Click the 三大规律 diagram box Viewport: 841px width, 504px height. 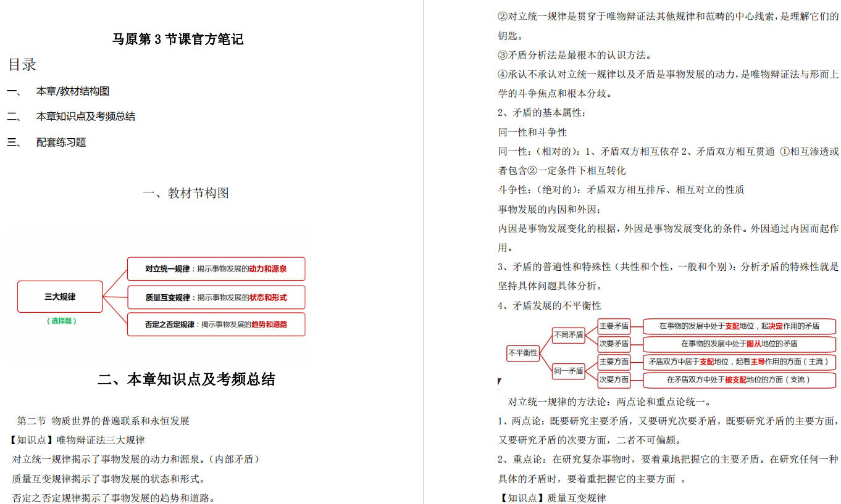tap(60, 297)
